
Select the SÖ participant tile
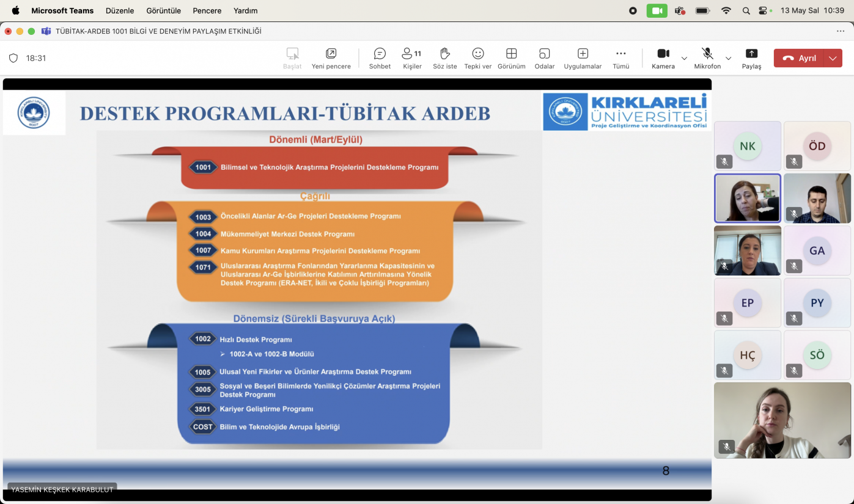click(x=817, y=355)
